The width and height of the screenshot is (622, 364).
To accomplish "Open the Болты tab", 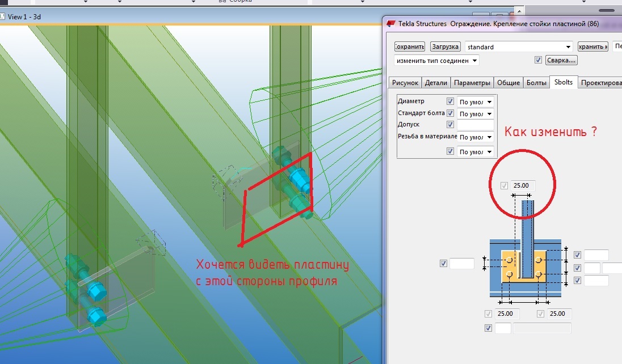I will tap(536, 83).
